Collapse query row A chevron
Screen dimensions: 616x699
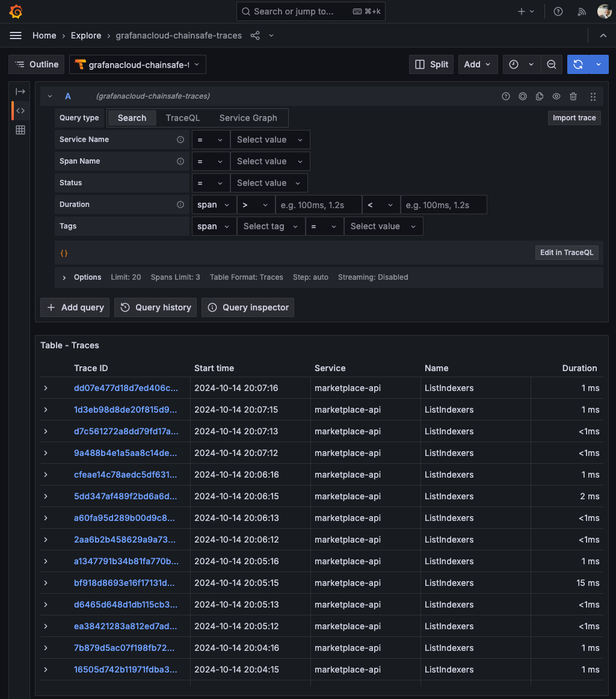(50, 96)
